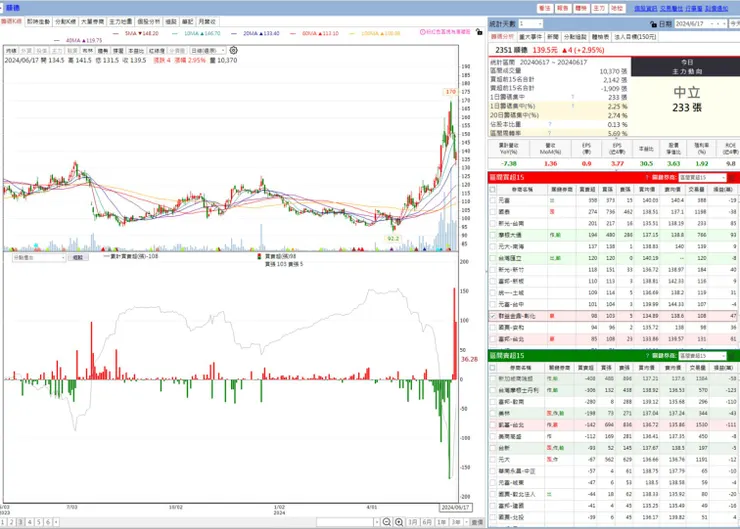Click the lock icon above the K-line chart

(x=479, y=32)
